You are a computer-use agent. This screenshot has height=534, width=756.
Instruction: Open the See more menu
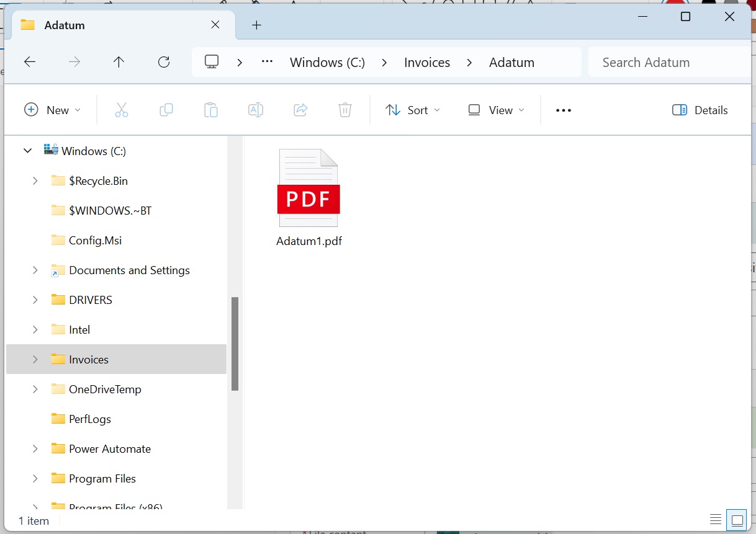(563, 110)
